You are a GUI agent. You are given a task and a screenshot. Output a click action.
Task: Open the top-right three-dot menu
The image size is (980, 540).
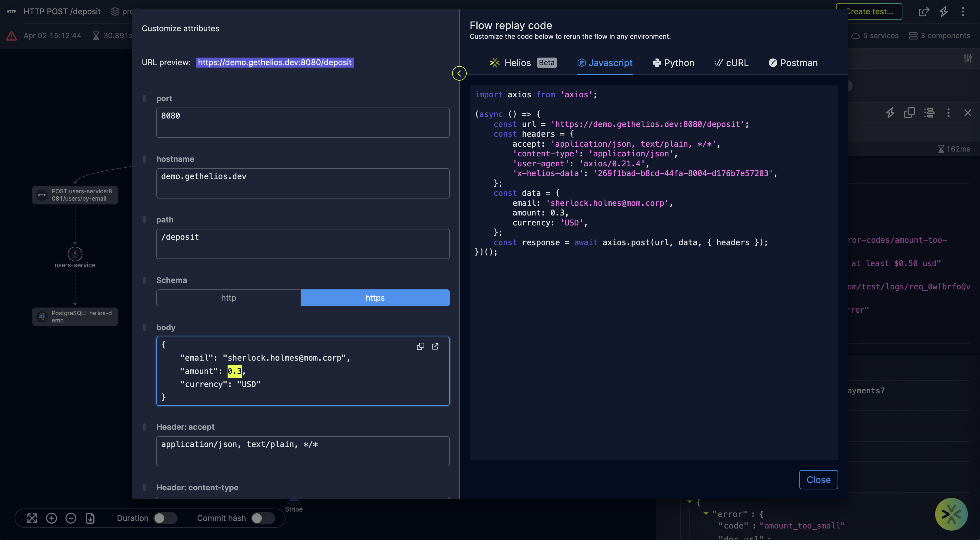963,12
